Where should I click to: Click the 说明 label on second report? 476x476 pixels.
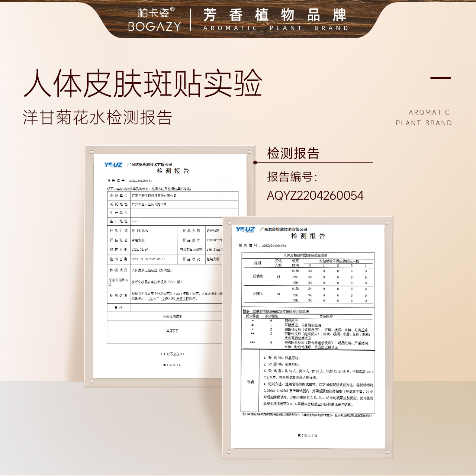point(251,382)
